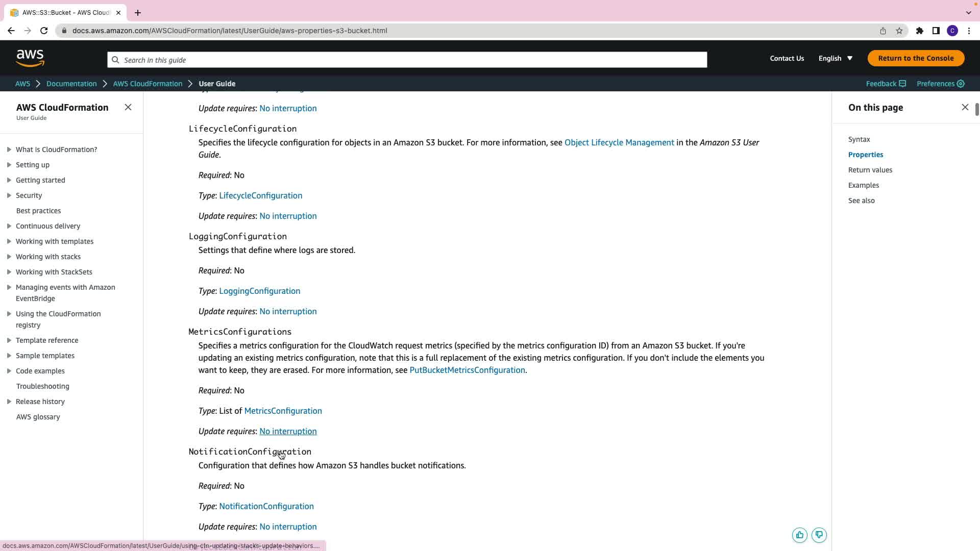Expand the Security section
980x551 pixels.
9,195
